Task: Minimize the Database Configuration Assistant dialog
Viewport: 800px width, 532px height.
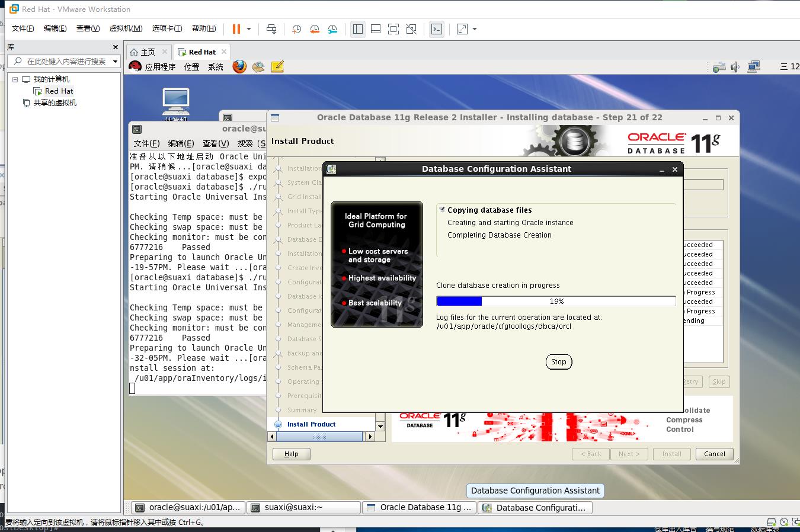Action: click(662, 169)
